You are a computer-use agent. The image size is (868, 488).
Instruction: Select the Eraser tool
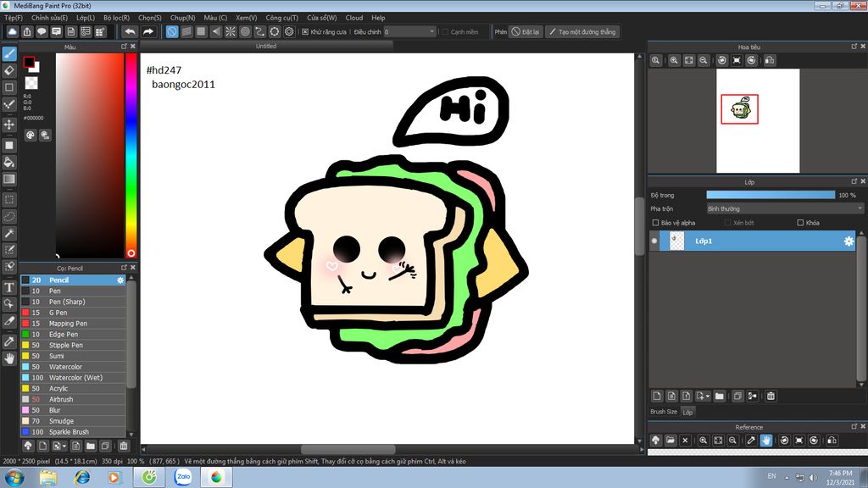(x=9, y=70)
